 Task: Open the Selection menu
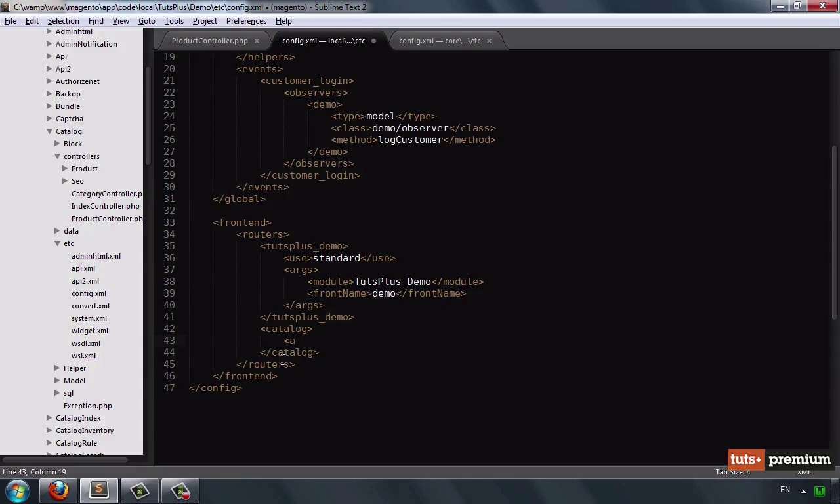point(63,21)
